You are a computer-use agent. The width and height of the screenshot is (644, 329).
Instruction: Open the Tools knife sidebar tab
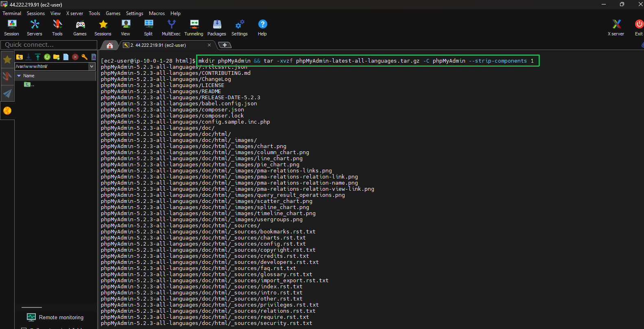coord(7,76)
